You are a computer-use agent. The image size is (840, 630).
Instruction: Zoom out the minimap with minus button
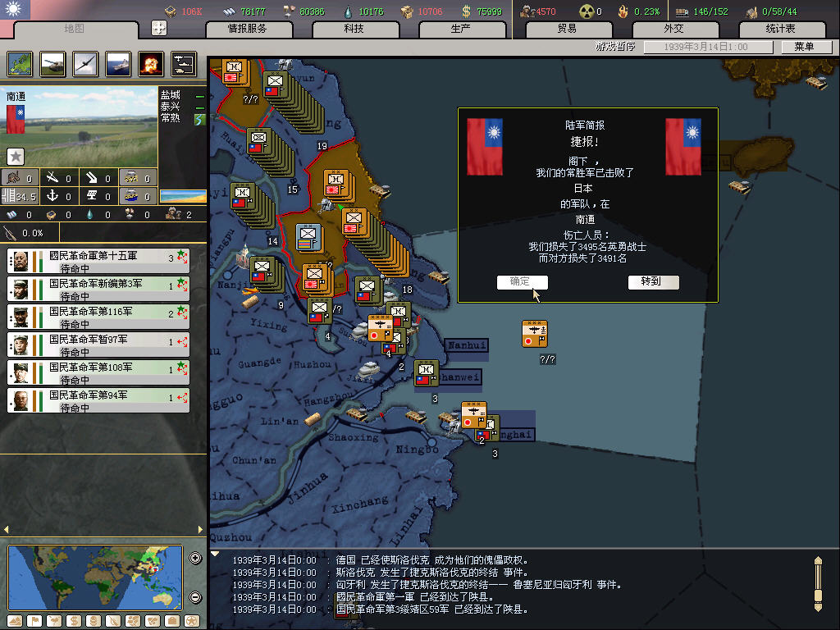click(195, 597)
